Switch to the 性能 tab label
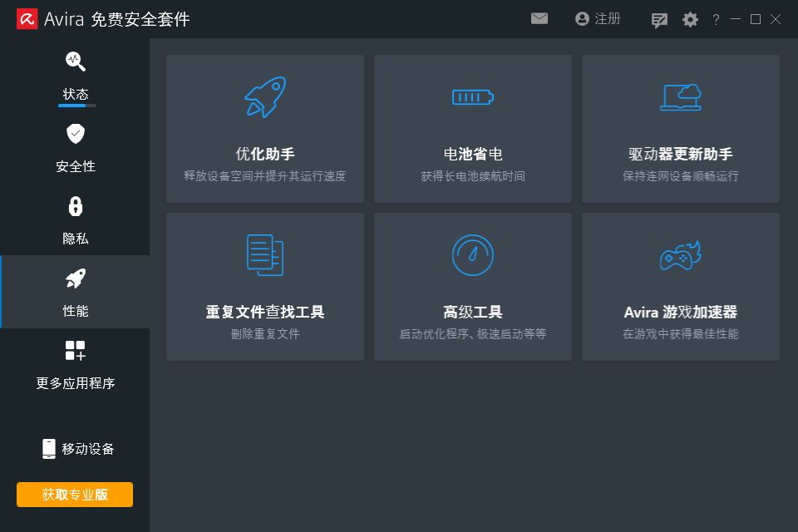 pos(76,311)
